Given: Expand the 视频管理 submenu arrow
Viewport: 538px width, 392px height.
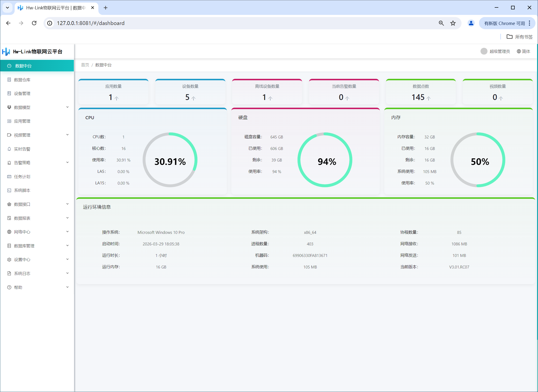Looking at the screenshot, I should 68,135.
